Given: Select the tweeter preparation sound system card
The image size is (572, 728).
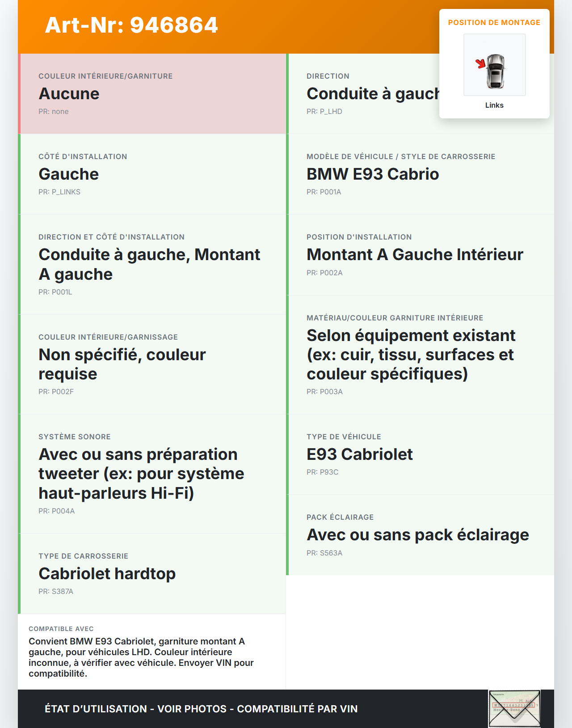Looking at the screenshot, I should click(152, 474).
